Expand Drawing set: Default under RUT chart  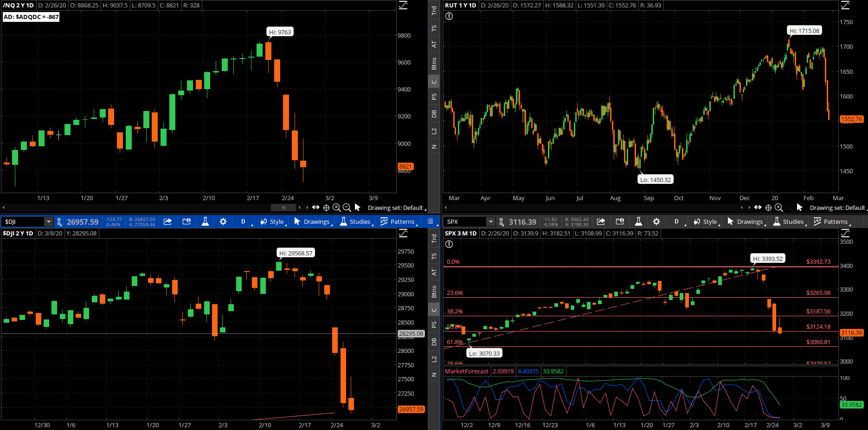[839, 208]
